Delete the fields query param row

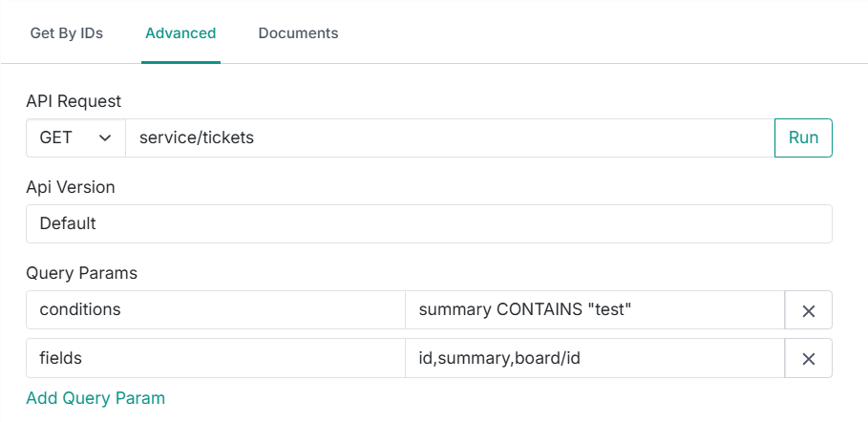(x=808, y=358)
